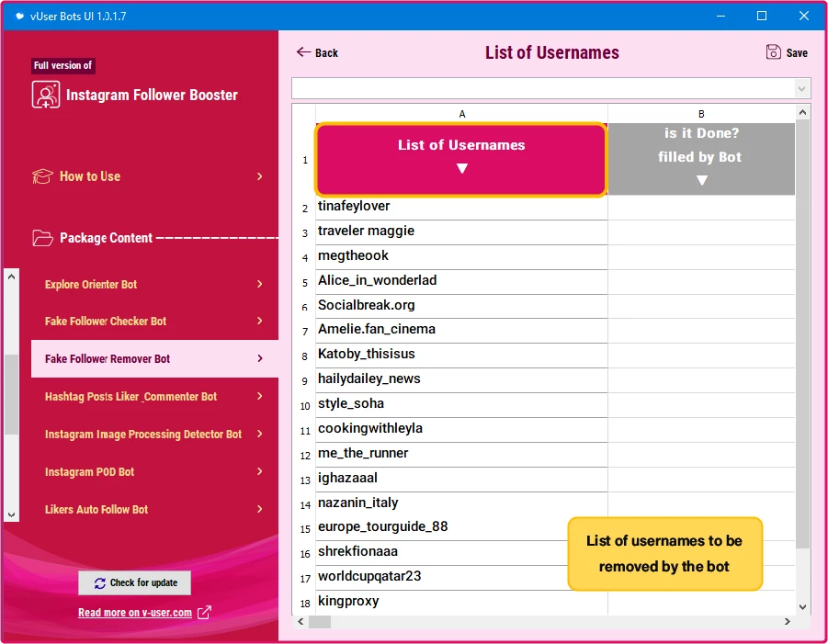828x644 pixels.
Task: Click the How to Use graduation cap icon
Action: pyautogui.click(x=42, y=176)
